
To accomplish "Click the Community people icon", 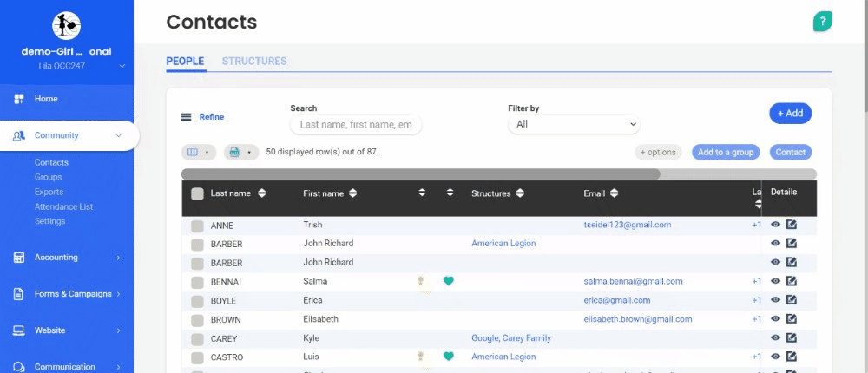I will [x=19, y=135].
